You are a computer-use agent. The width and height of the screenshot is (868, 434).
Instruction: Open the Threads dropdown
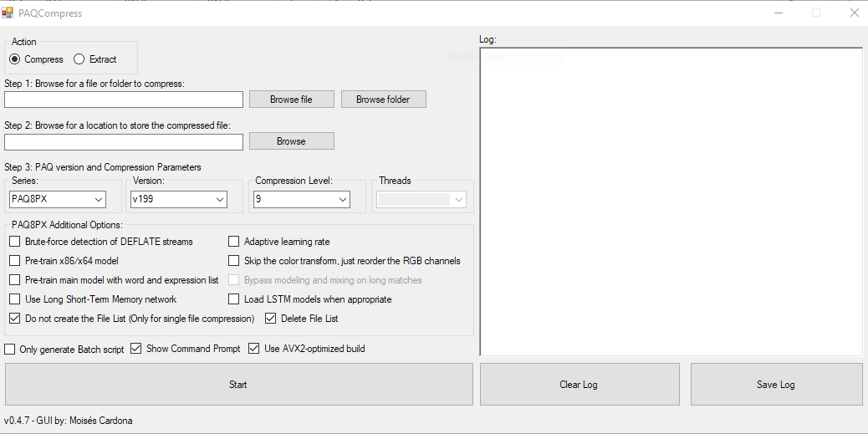[421, 199]
